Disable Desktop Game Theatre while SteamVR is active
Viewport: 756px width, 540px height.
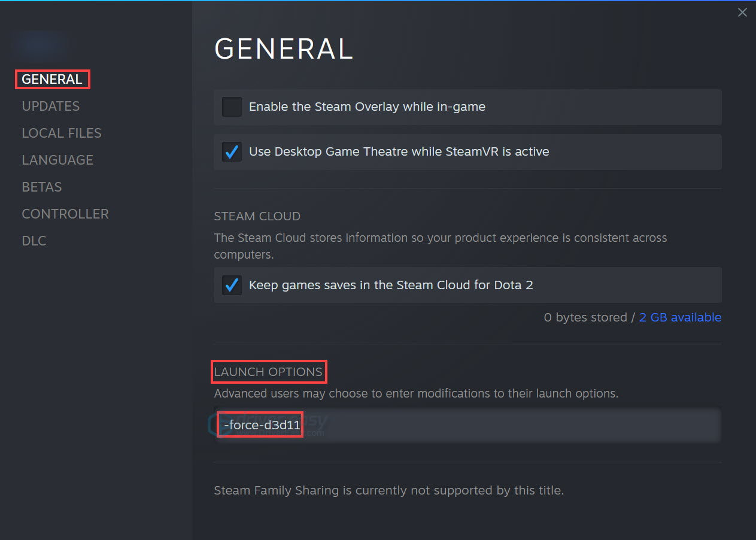[x=232, y=151]
